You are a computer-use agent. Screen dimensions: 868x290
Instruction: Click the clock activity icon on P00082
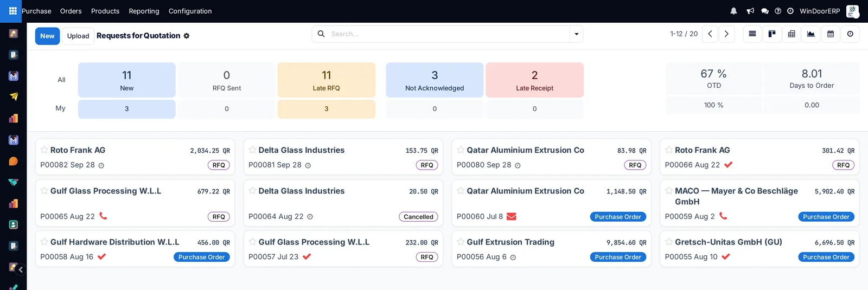(101, 165)
